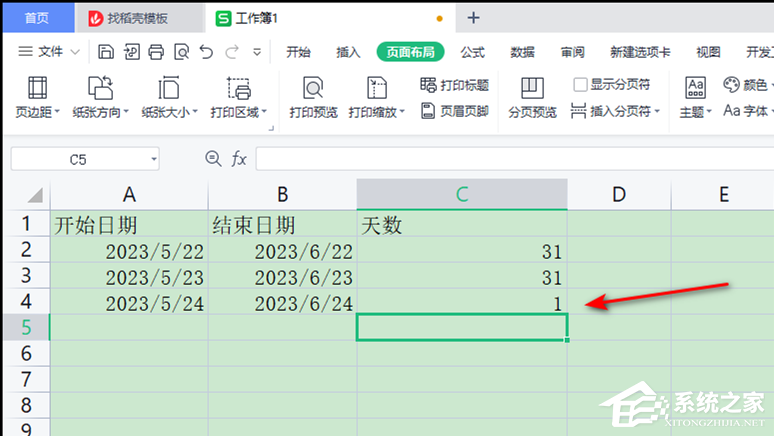Open 纸张大小 paper size dropdown
Image resolution: width=774 pixels, height=436 pixels.
point(169,97)
